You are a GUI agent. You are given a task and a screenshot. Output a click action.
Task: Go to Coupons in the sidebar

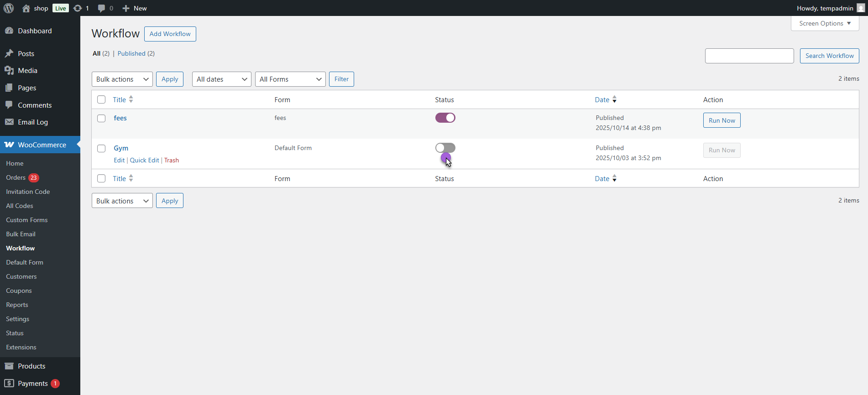pyautogui.click(x=19, y=291)
